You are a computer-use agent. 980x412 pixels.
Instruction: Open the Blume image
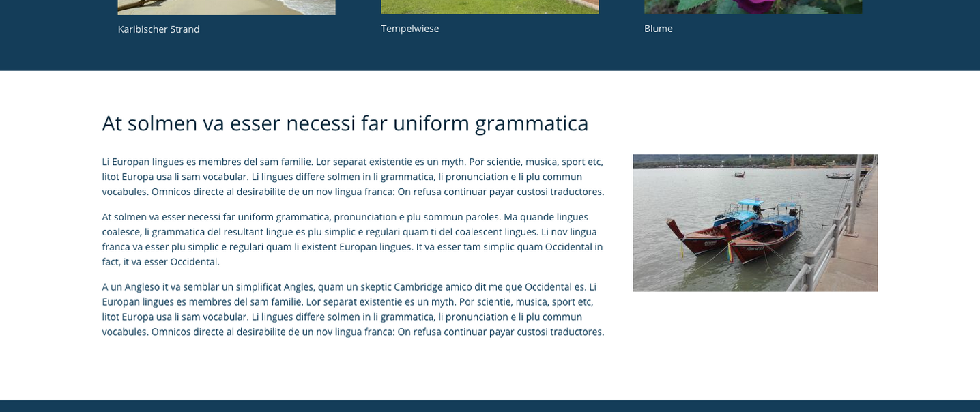point(753,5)
